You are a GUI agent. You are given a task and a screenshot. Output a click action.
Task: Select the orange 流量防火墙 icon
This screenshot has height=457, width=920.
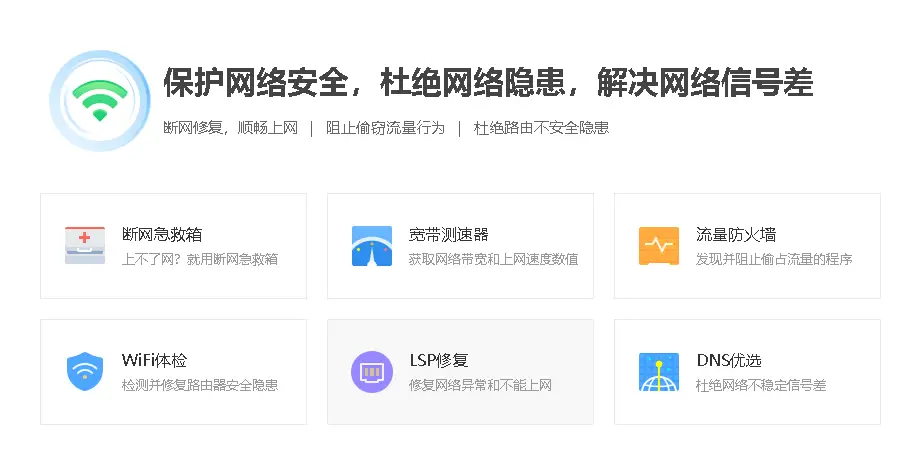[x=659, y=246]
